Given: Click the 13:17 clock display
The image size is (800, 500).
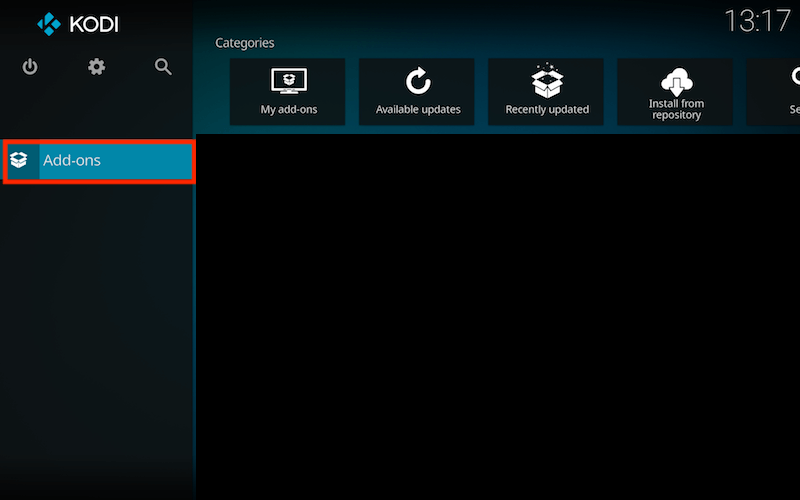Looking at the screenshot, I should coord(757,21).
